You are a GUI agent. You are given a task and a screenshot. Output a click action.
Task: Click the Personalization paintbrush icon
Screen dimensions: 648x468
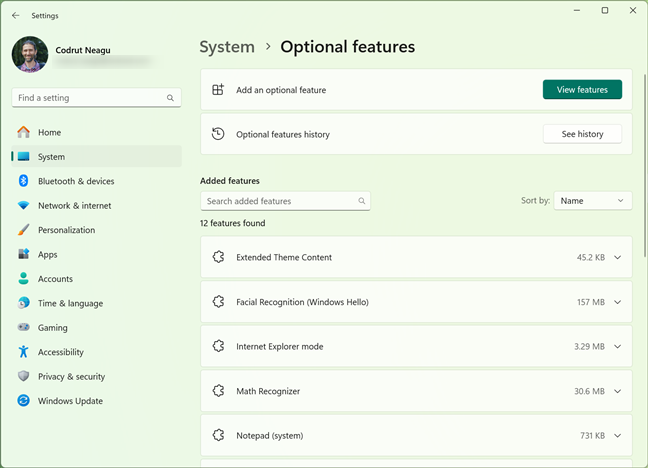[x=24, y=229]
